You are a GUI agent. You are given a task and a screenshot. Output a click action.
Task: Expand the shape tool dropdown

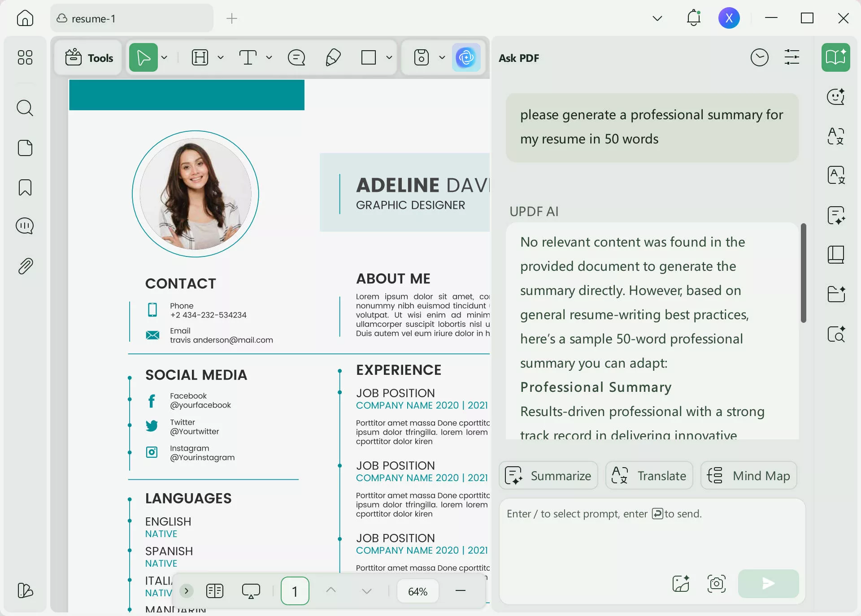click(x=389, y=57)
